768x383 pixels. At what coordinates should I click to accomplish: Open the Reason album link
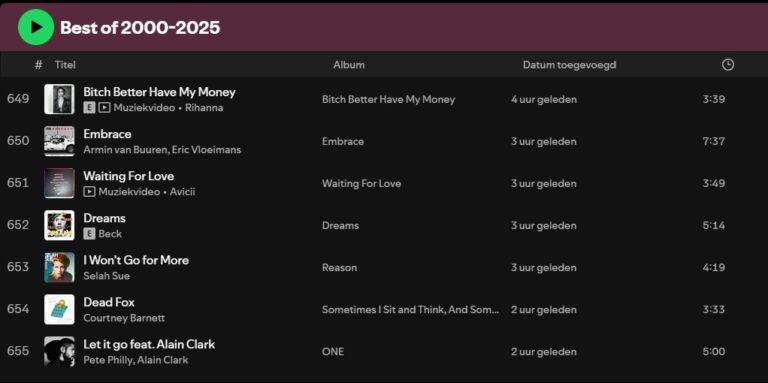click(339, 268)
